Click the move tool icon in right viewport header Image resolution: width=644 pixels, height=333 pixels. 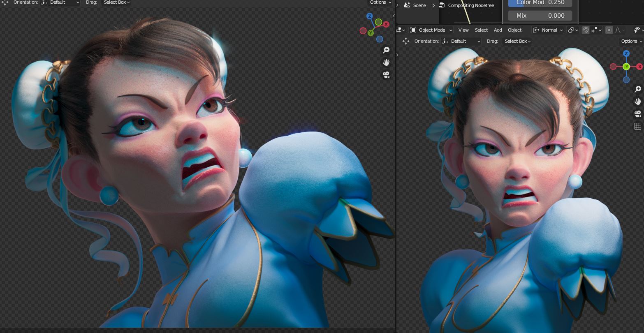click(x=406, y=41)
